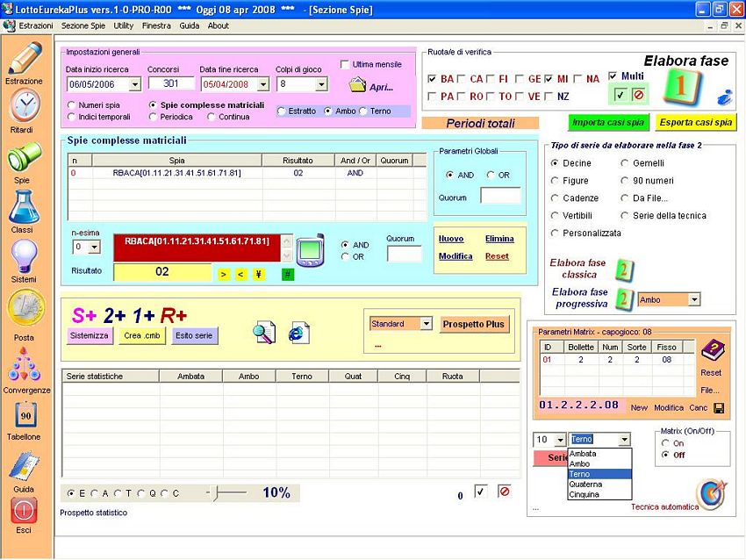Open the Tabellone 90 icon
Image resolution: width=746 pixels, height=560 pixels.
(x=25, y=416)
